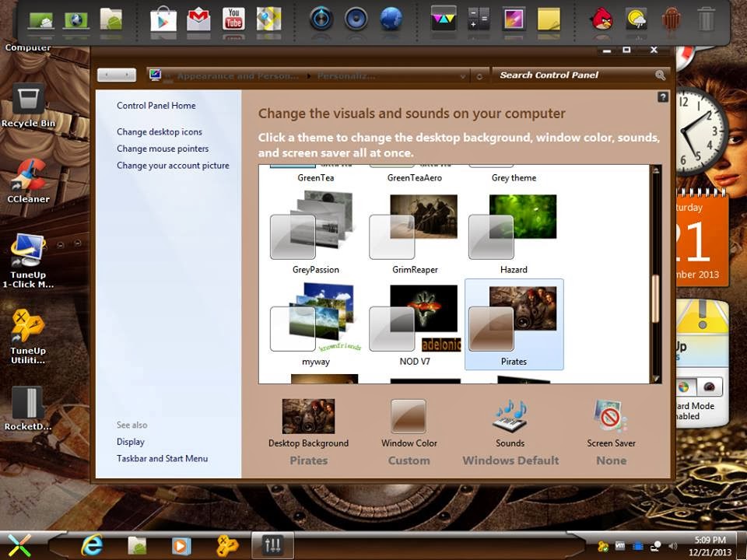Click Change mouse pointers link
Viewport: 747px width, 560px height.
pos(163,149)
